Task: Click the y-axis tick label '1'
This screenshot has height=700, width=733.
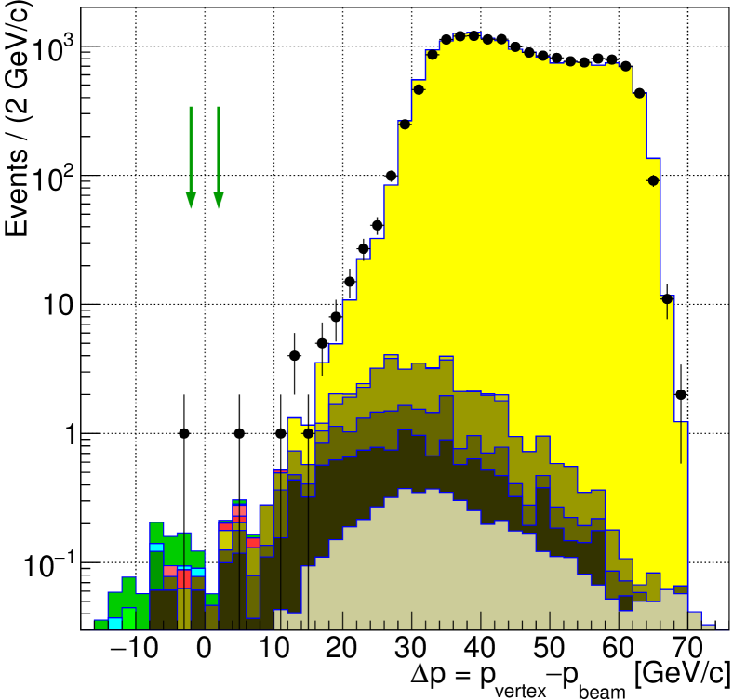Action: click(70, 435)
